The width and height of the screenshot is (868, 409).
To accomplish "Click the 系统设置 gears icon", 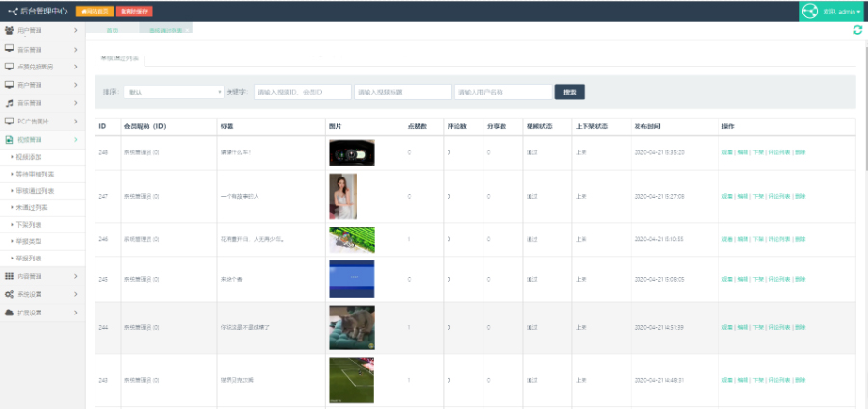I will 9,294.
